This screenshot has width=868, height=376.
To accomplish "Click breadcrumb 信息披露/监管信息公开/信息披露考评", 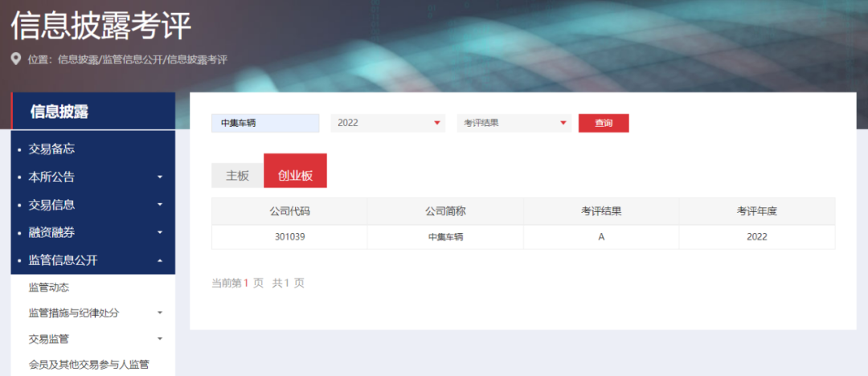I will pos(142,59).
